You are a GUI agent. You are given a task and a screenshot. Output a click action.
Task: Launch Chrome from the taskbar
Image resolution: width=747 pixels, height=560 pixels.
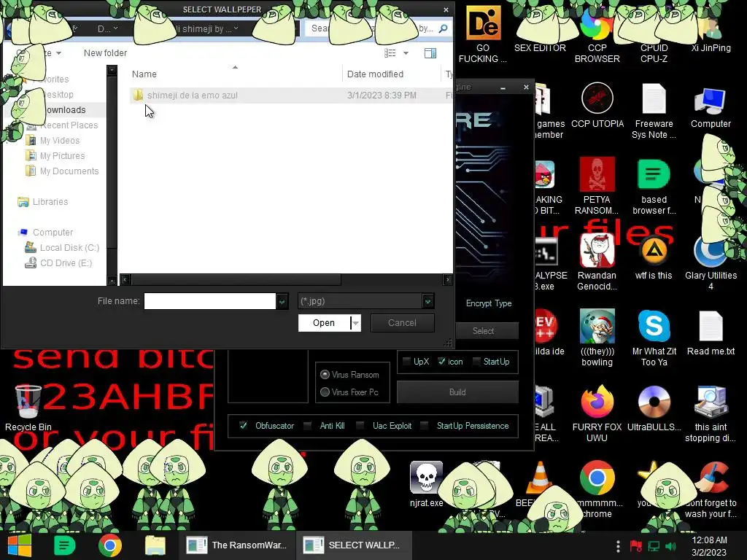pos(110,545)
